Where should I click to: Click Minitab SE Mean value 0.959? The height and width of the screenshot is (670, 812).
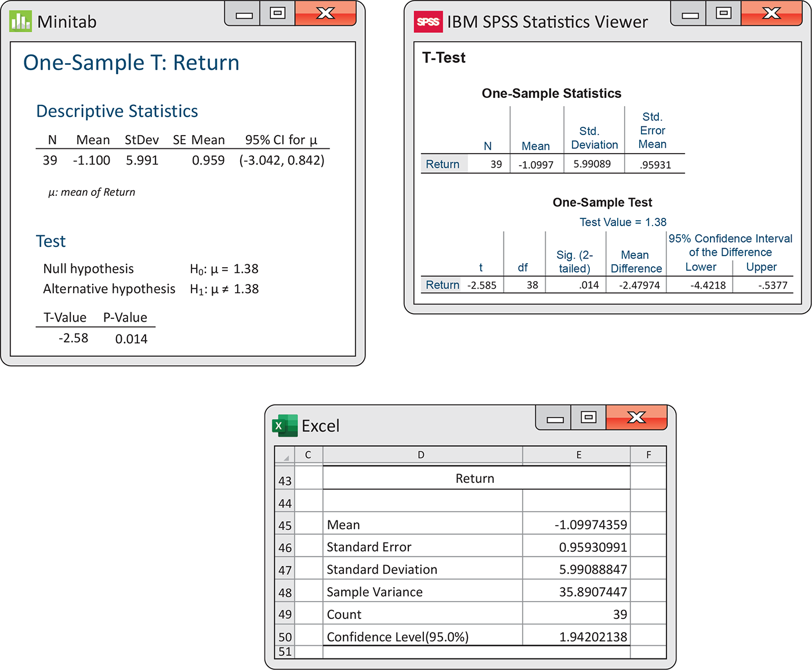click(208, 160)
